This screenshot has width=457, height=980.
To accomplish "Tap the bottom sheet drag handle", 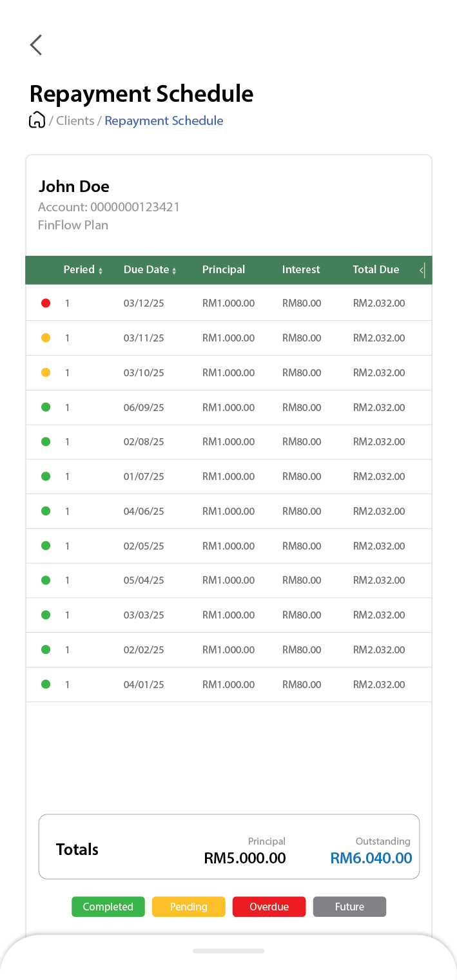I will (x=228, y=950).
